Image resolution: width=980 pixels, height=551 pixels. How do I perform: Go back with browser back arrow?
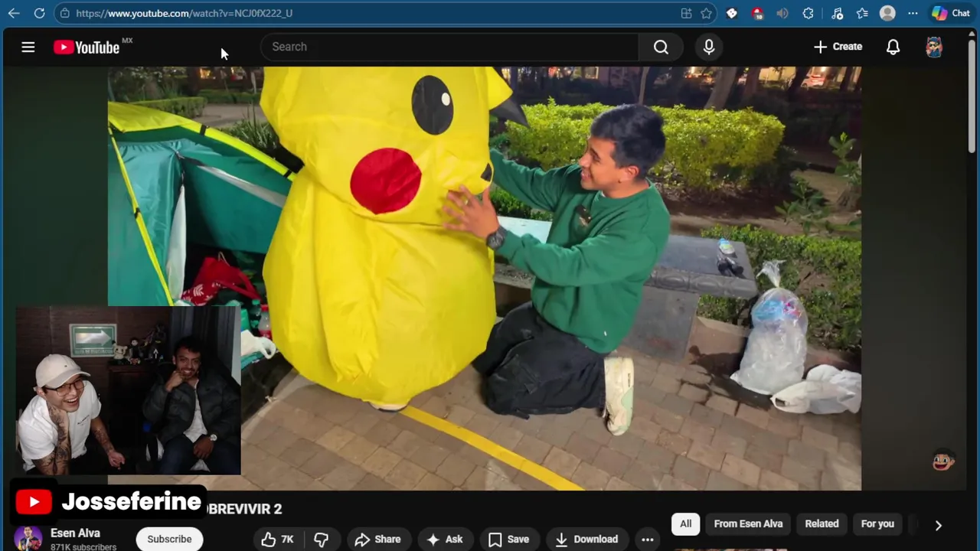pyautogui.click(x=14, y=13)
